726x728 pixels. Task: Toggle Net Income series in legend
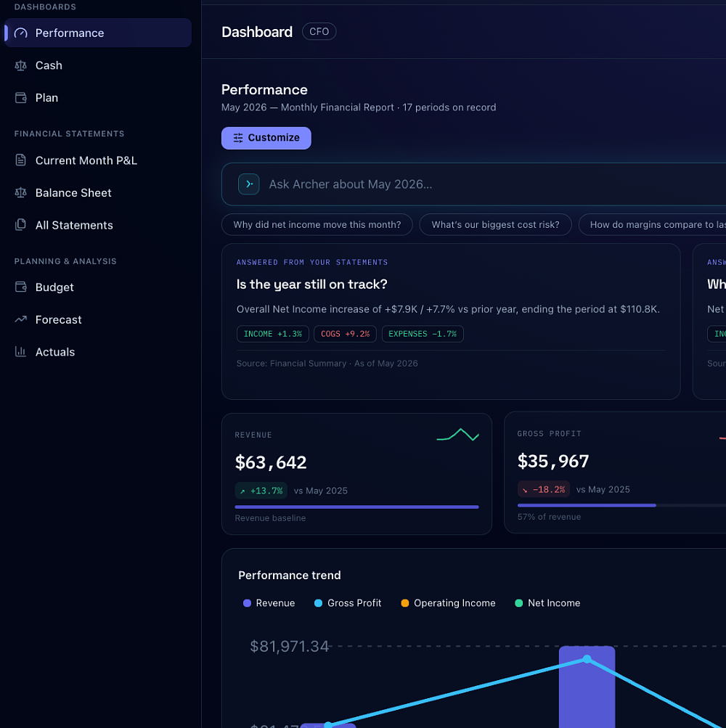[547, 603]
